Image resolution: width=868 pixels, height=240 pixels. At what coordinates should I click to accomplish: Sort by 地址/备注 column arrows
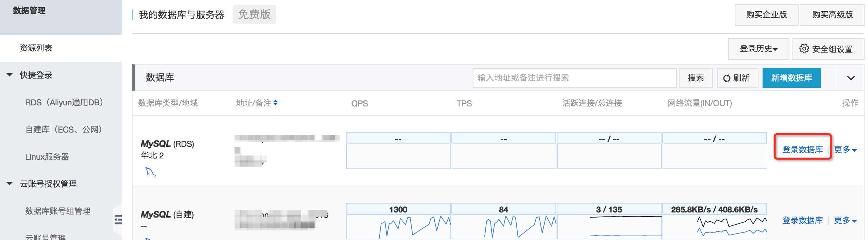coord(276,103)
